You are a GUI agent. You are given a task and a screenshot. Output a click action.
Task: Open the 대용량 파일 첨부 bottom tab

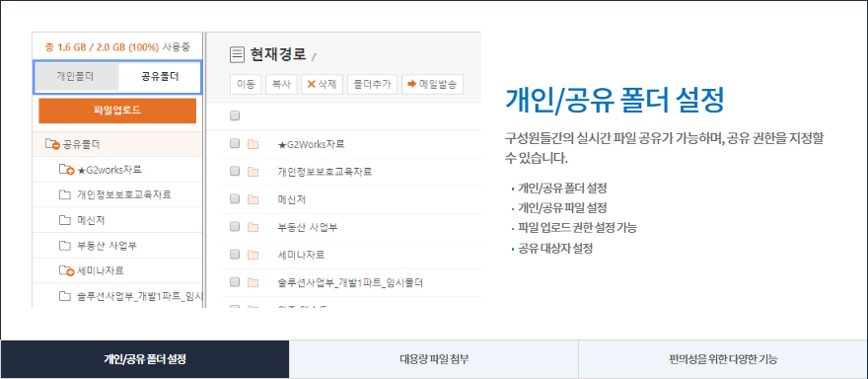click(x=434, y=359)
